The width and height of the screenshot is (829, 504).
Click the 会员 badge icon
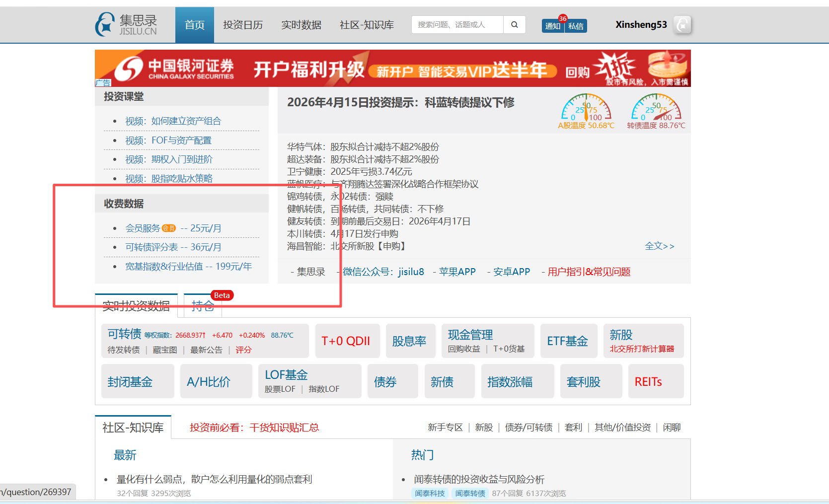169,228
